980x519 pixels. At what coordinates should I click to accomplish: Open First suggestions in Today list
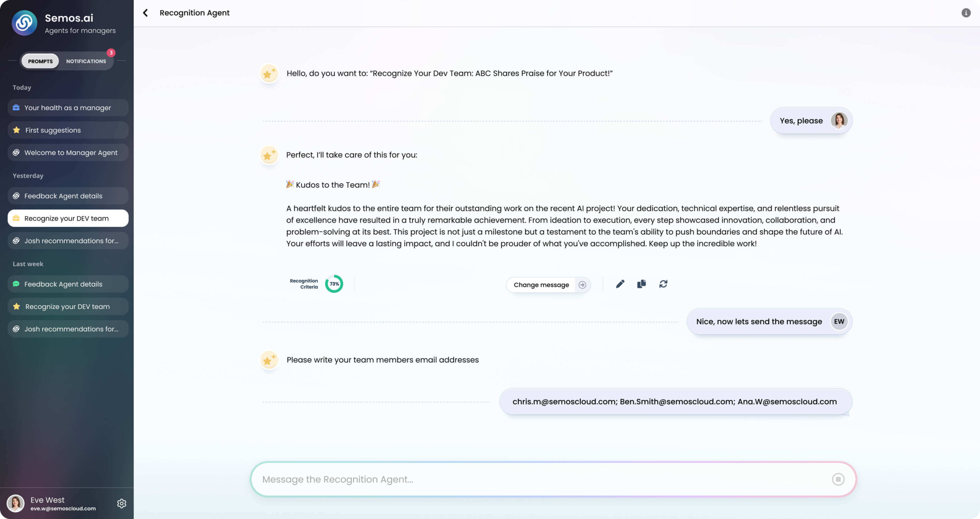coord(68,130)
